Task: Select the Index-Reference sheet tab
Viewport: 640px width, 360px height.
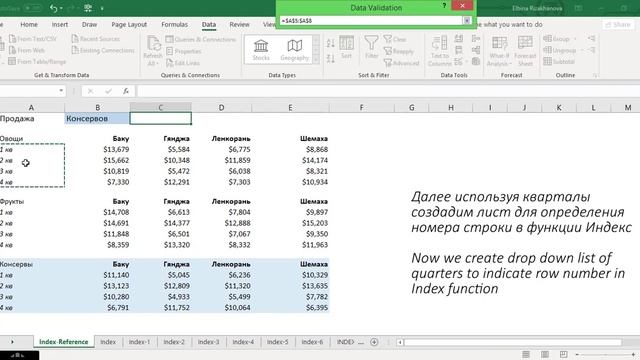Action: point(64,342)
